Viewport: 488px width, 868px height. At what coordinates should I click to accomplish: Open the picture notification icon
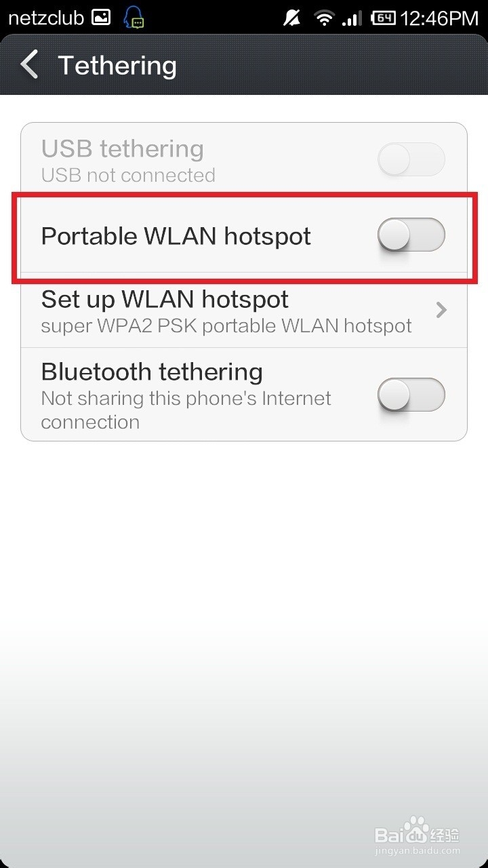pos(101,18)
